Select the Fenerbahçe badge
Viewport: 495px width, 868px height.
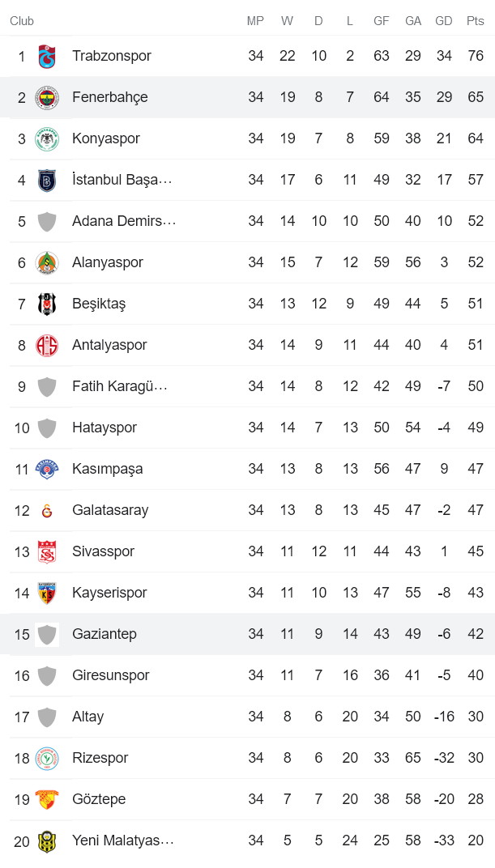click(46, 97)
